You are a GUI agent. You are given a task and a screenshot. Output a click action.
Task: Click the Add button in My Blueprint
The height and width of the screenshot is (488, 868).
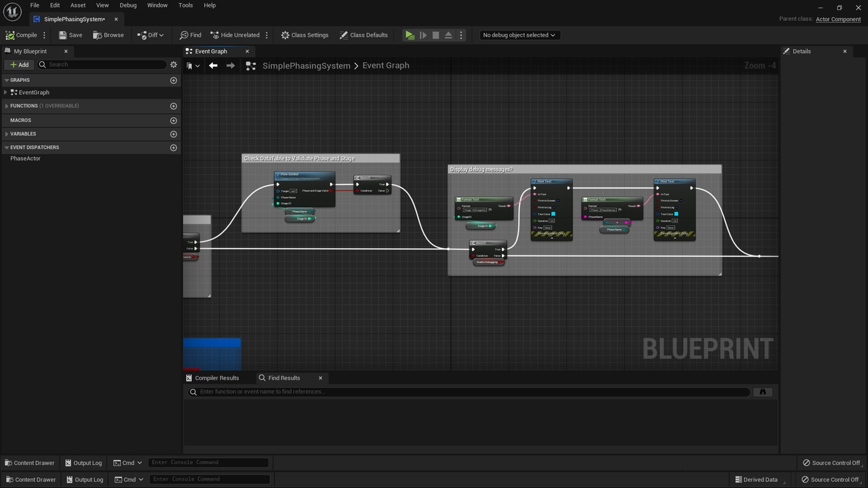click(19, 64)
